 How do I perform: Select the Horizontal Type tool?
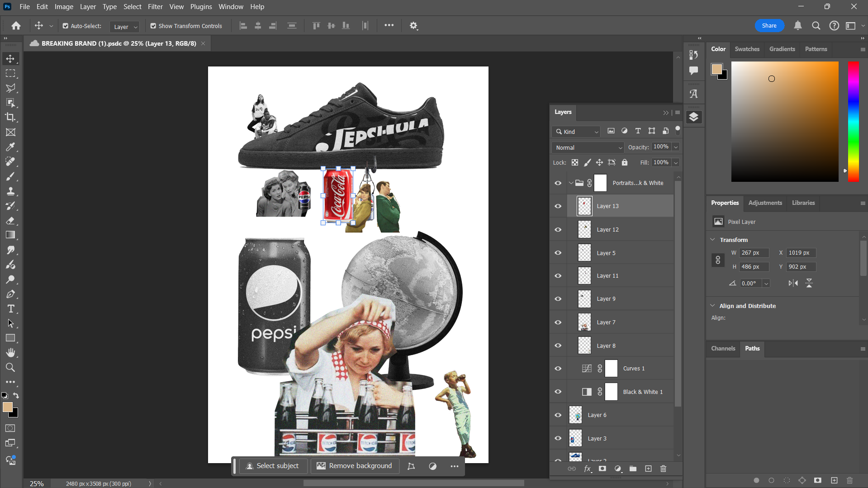click(10, 309)
